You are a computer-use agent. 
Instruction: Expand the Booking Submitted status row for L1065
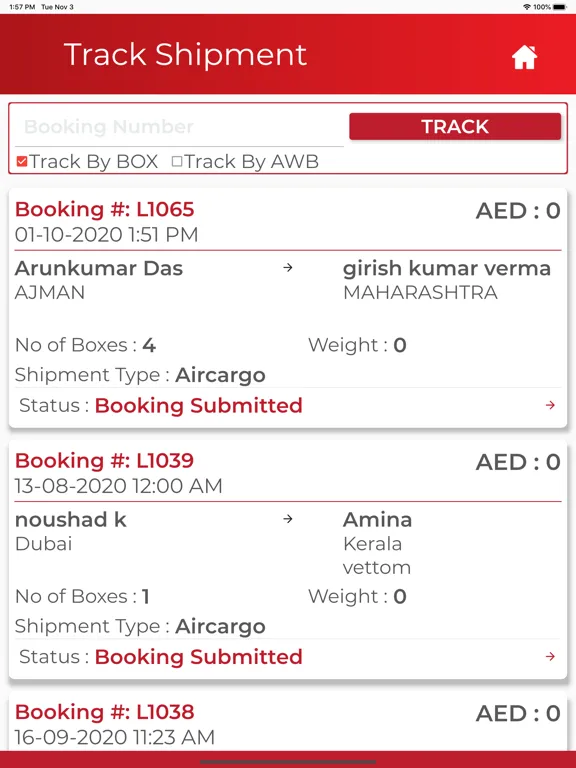coord(288,406)
